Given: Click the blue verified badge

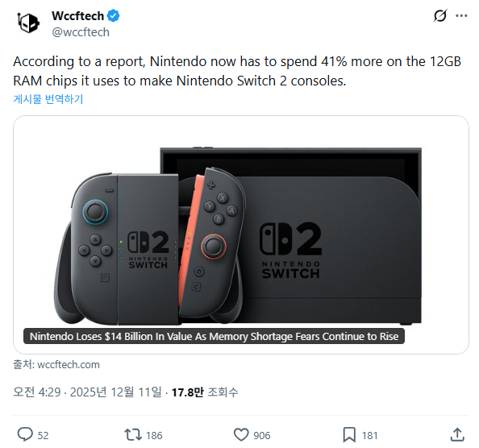Looking at the screenshot, I should (x=114, y=16).
